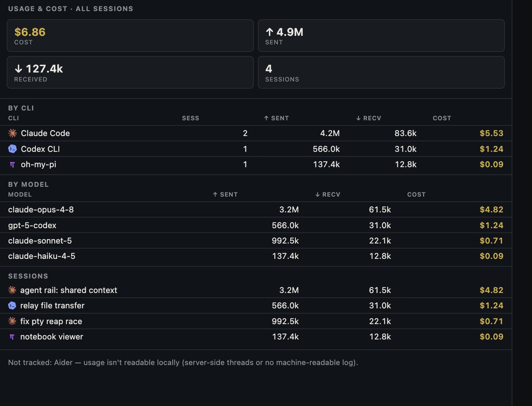The width and height of the screenshot is (532, 406).
Task: Click the Sent column header in By CLI
Action: tap(276, 118)
